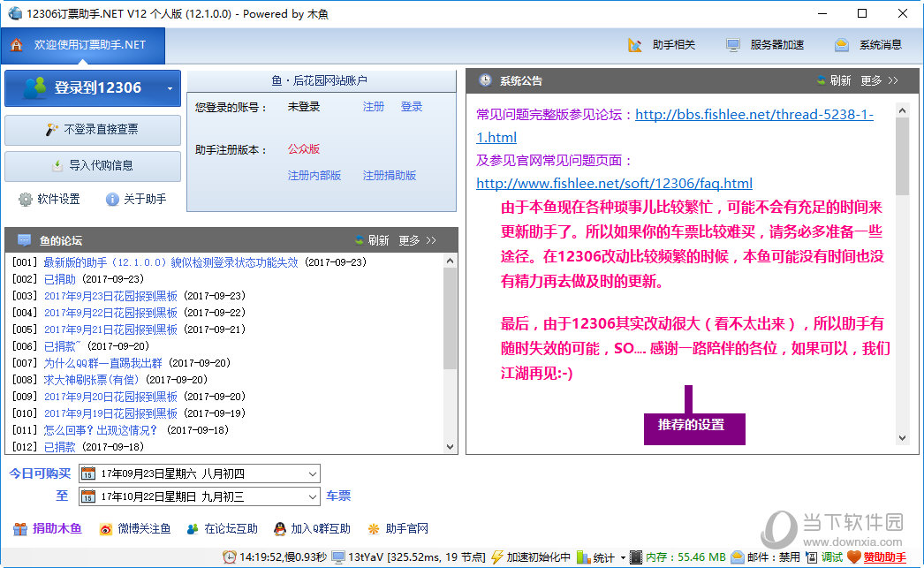Click the 注册 link for backyard account
Screen dimensions: 924x568
373,107
